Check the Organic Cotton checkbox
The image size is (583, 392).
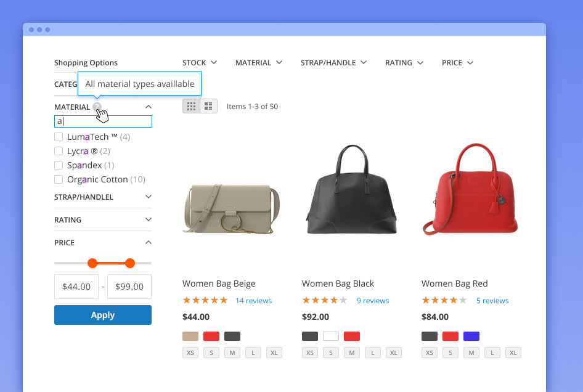tap(59, 179)
